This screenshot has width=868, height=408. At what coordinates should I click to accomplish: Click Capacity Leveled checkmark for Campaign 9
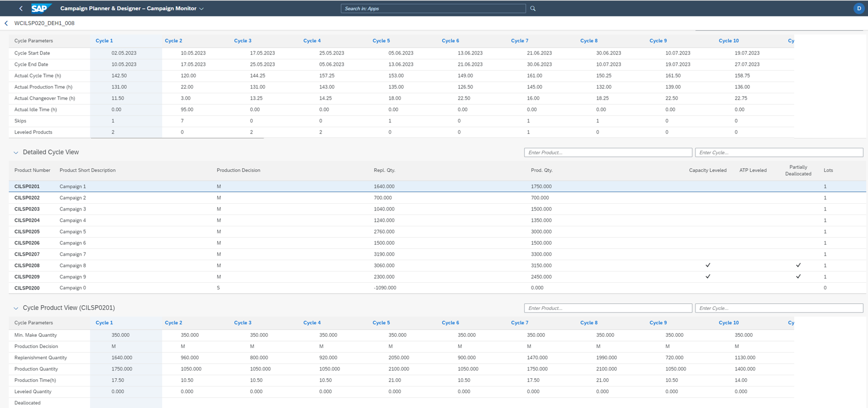(708, 277)
